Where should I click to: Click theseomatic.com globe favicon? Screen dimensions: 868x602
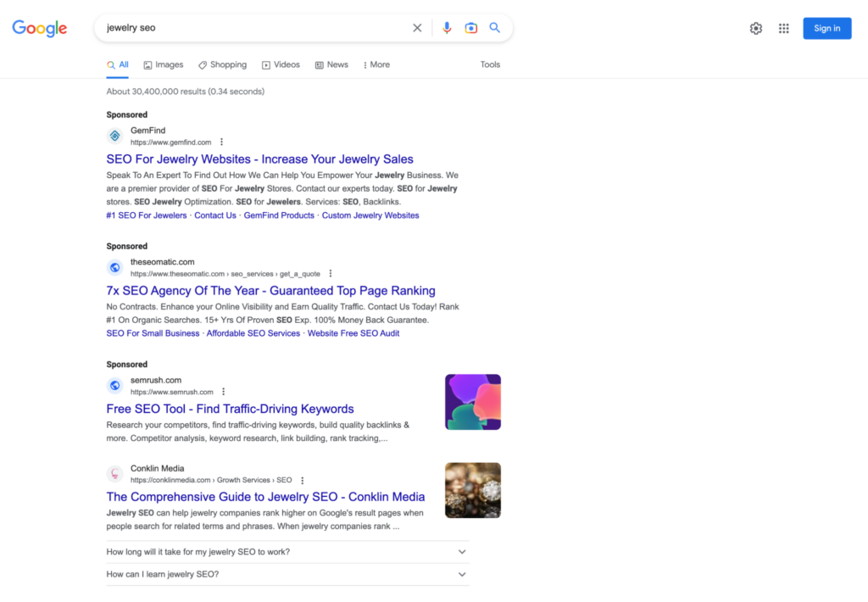pyautogui.click(x=114, y=267)
